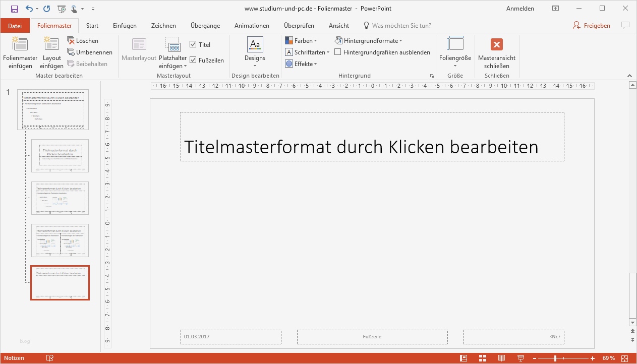Click the zoom slider handle

click(555, 358)
